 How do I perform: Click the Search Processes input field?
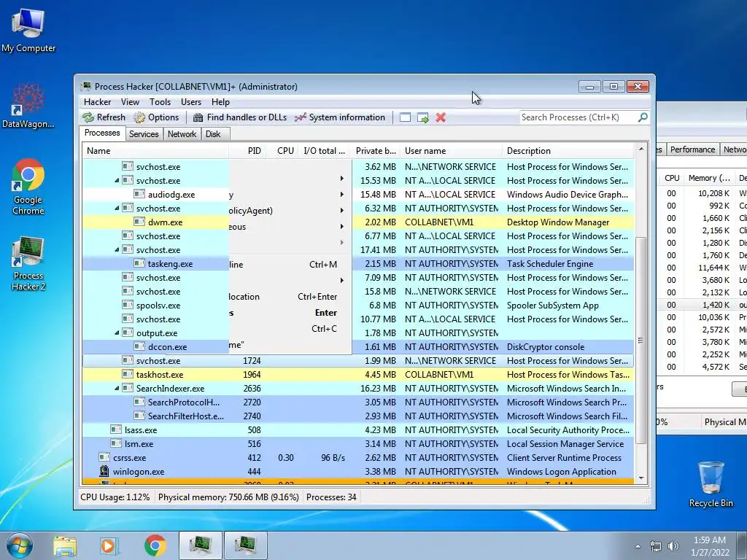coord(578,117)
